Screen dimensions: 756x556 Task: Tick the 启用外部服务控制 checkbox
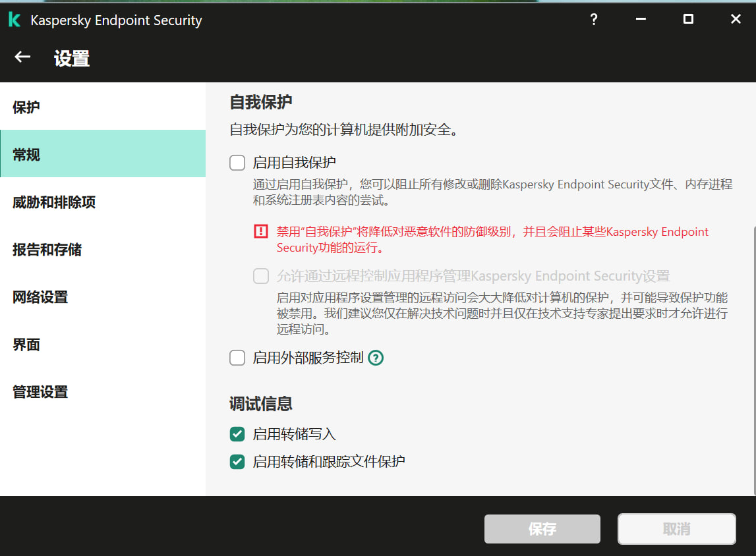coord(237,358)
